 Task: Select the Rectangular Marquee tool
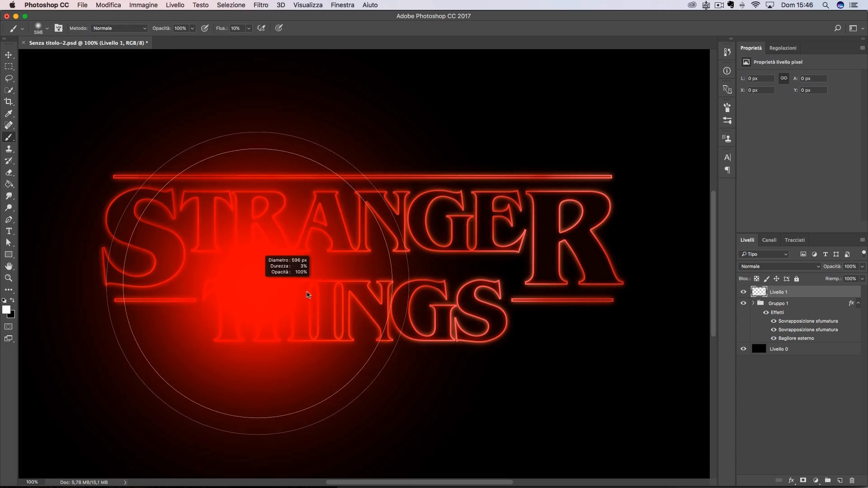click(9, 66)
